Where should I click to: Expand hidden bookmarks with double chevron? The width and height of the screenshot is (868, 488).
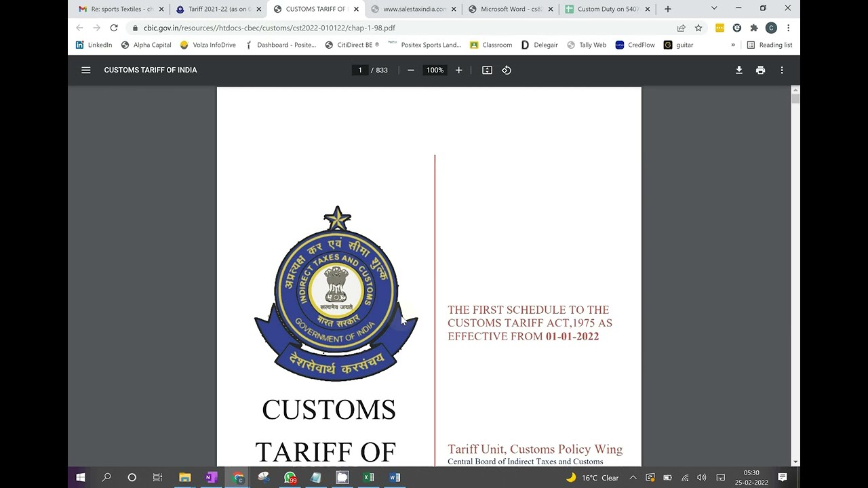(733, 45)
